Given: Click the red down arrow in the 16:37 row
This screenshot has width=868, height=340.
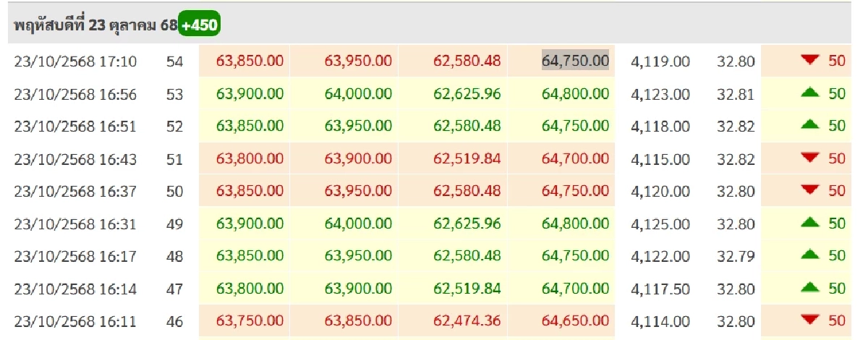Looking at the screenshot, I should tap(809, 191).
